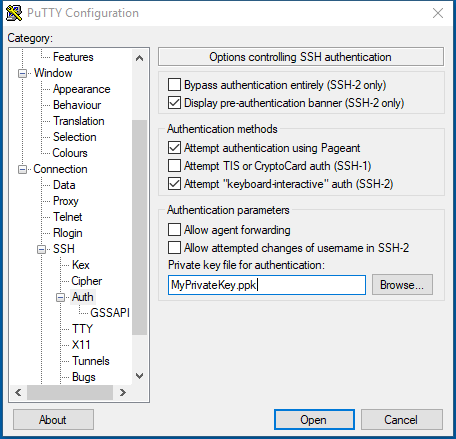The image size is (456, 439).
Task: Collapse the Auth tree node
Action: pos(61,297)
